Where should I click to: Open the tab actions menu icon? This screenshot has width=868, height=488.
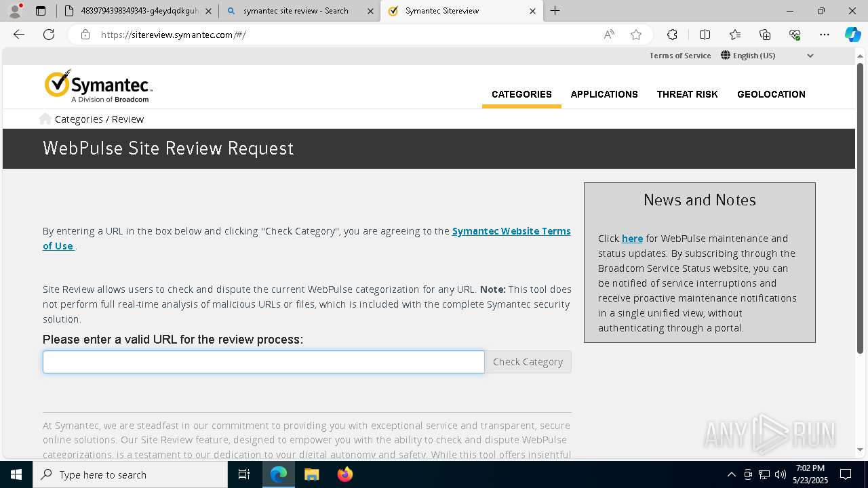pyautogui.click(x=41, y=11)
